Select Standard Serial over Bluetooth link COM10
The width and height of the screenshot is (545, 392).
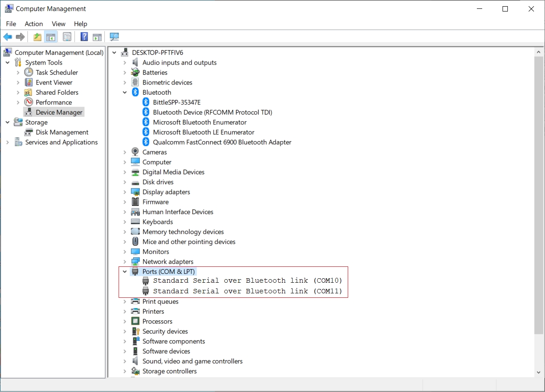247,281
